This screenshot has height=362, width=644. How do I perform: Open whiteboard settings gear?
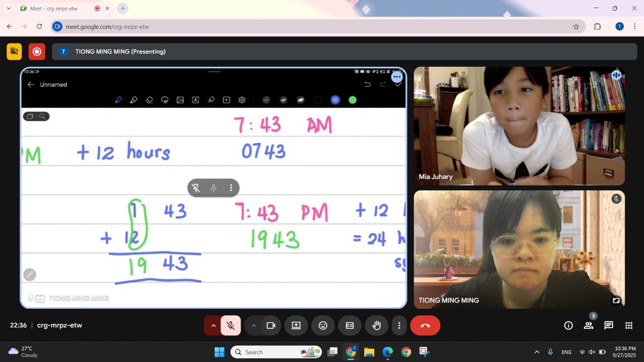pyautogui.click(x=242, y=100)
